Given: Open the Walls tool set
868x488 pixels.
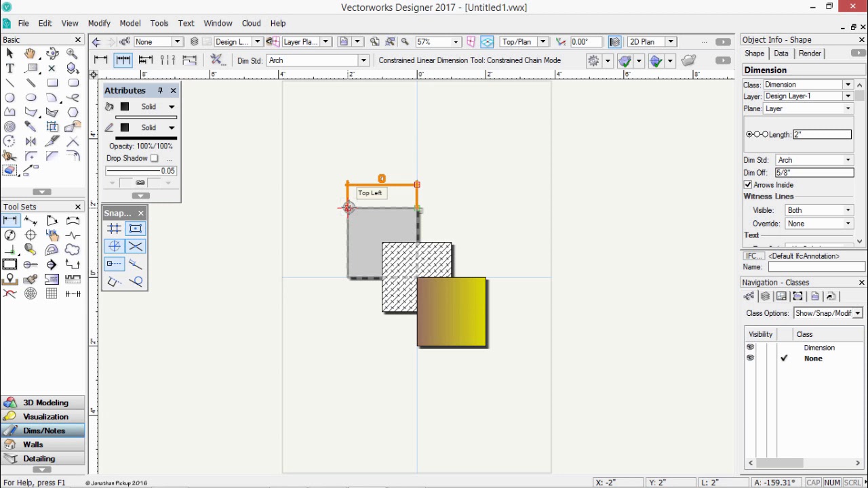Looking at the screenshot, I should point(43,444).
